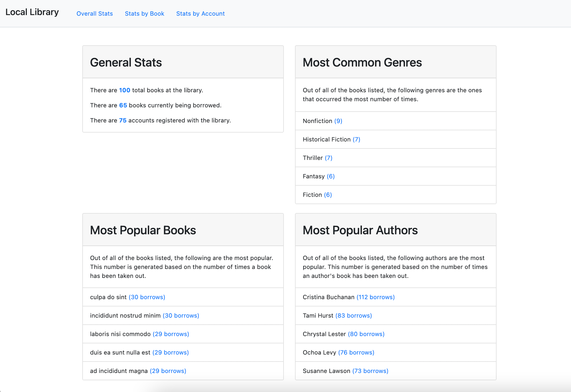Select the laboris nisi commodo book row
Screen dimensions: 571x392
pyautogui.click(x=183, y=334)
